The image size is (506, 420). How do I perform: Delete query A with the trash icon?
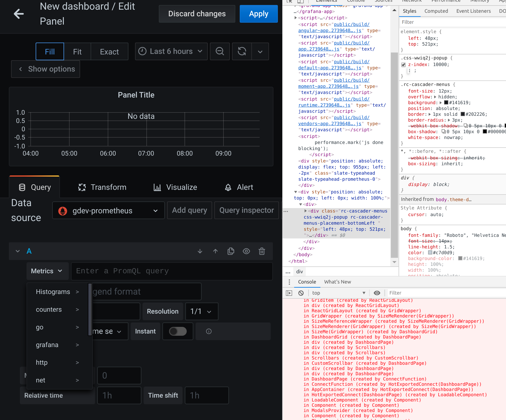tap(262, 251)
